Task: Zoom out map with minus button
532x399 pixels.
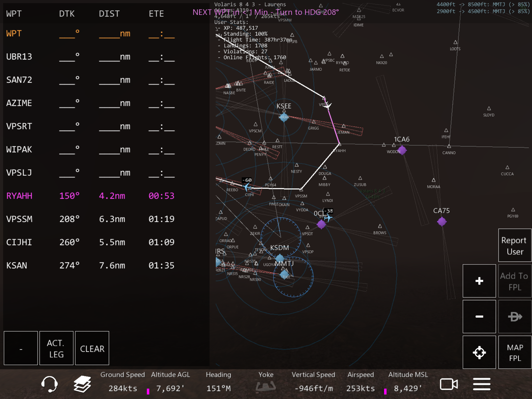Action: [x=479, y=316]
